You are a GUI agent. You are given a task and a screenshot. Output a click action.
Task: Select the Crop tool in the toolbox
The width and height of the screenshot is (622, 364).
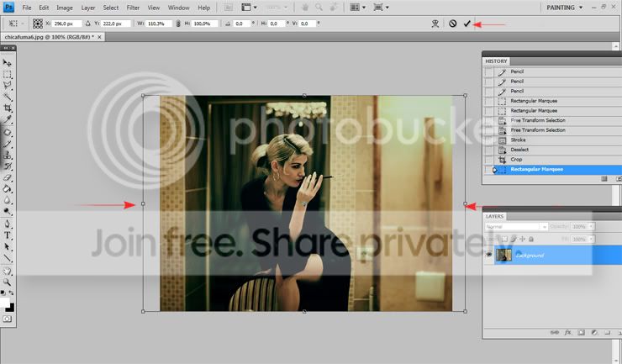8,108
